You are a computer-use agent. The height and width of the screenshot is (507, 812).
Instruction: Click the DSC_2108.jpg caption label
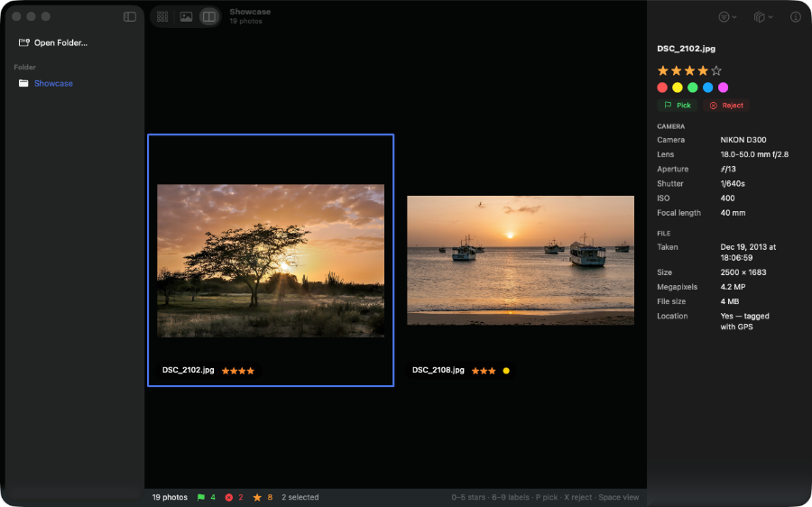(x=438, y=370)
